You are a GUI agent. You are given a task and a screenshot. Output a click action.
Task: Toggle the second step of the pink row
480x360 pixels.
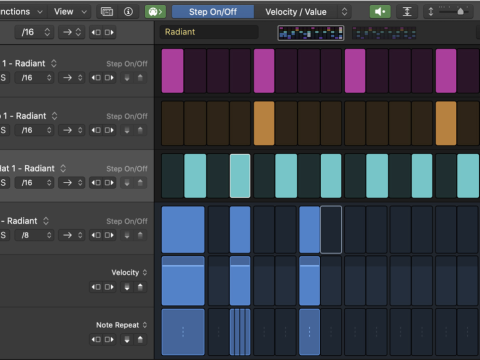click(x=195, y=71)
